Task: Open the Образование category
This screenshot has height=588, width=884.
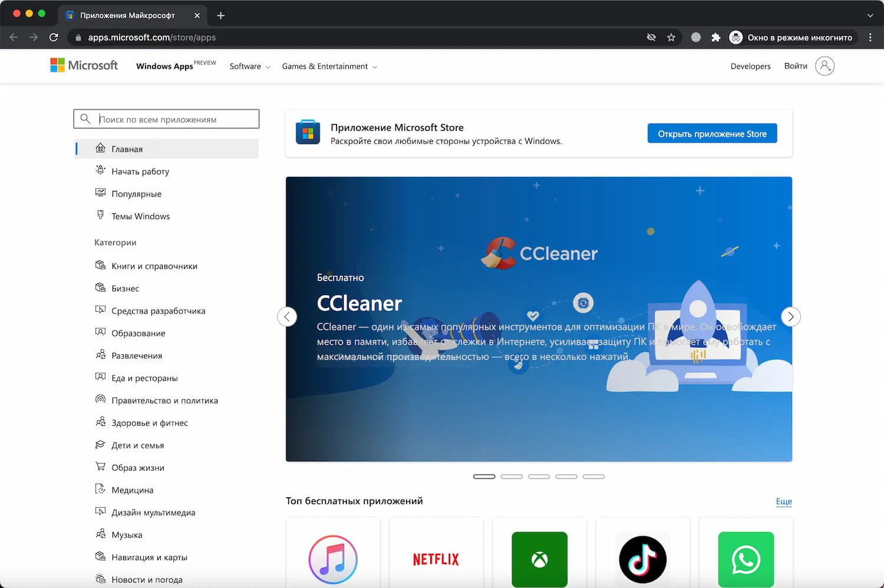Action: (167, 333)
